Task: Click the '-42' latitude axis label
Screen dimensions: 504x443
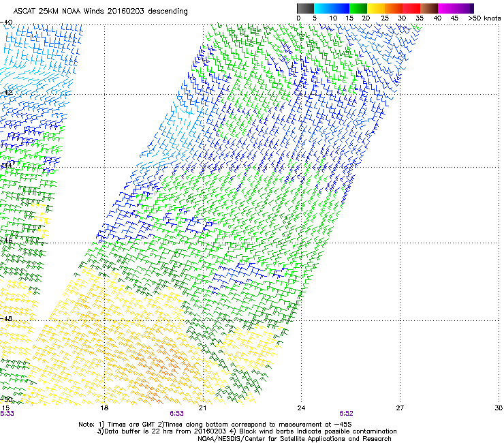Action: tap(6, 93)
